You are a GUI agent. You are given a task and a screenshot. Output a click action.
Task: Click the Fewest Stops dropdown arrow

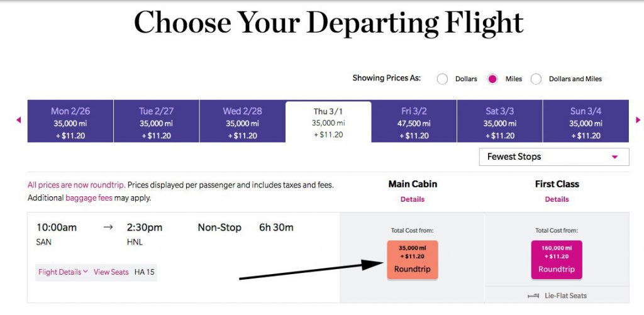click(x=615, y=157)
